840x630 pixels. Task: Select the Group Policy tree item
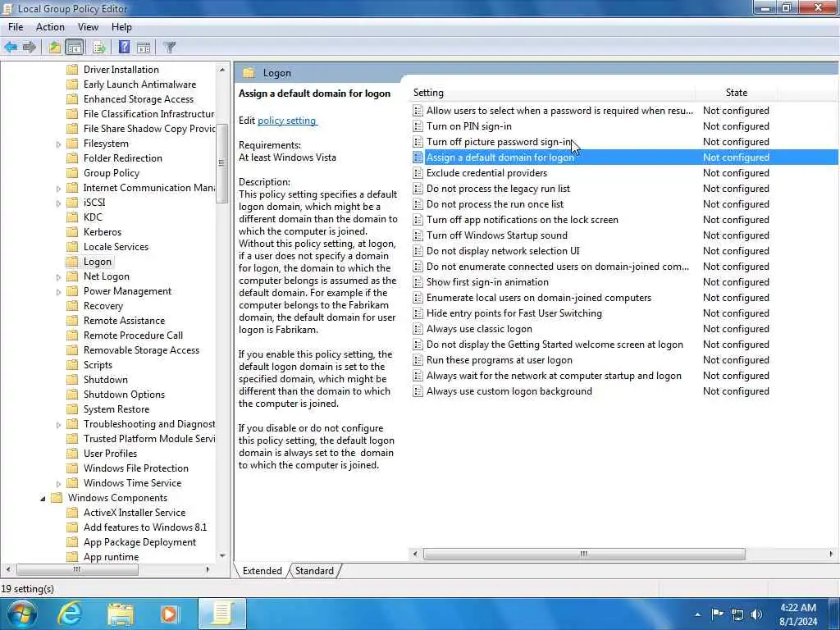coord(112,172)
